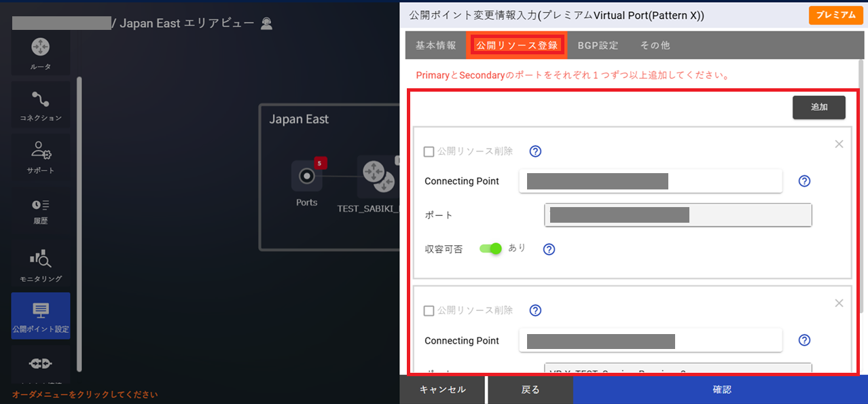Open the first Connecting Point selector
The width and height of the screenshot is (868, 404).
point(650,181)
